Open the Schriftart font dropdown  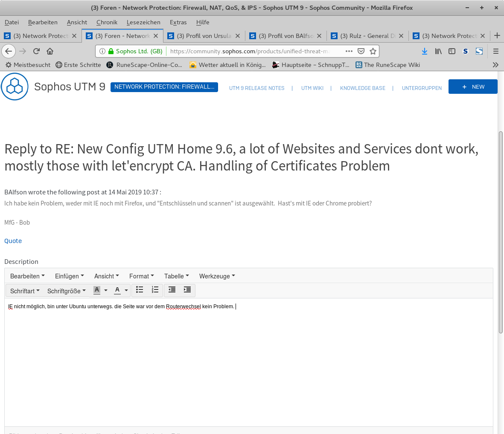pos(25,291)
